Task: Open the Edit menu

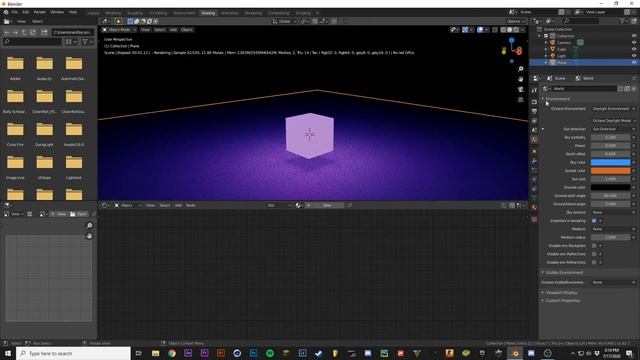Action: click(x=26, y=12)
